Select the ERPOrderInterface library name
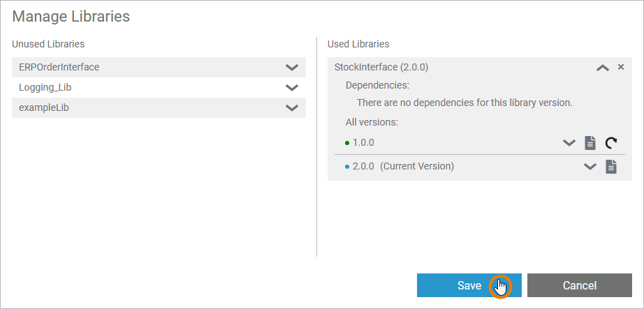Image resolution: width=644 pixels, height=309 pixels. [x=59, y=68]
